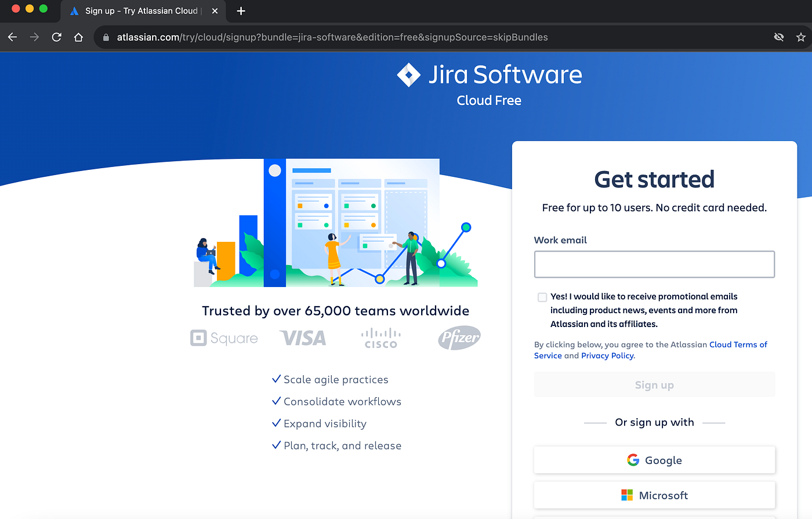Click the Google icon on the sign-up button
This screenshot has width=812, height=519.
(x=633, y=459)
